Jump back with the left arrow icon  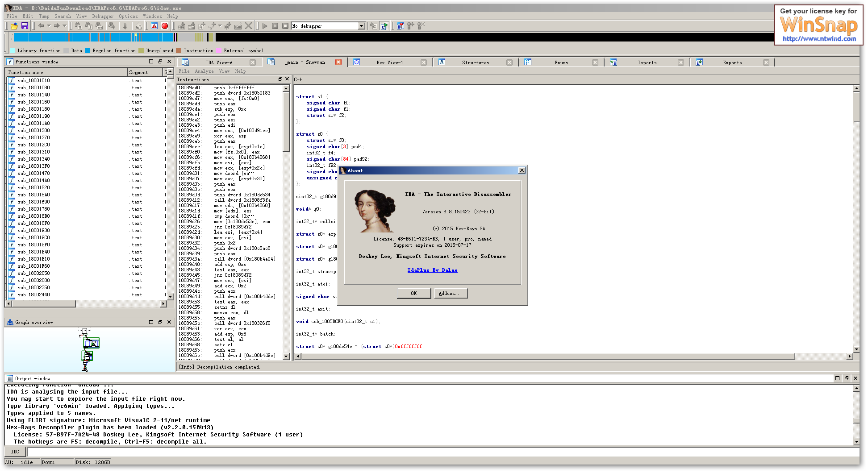(41, 26)
